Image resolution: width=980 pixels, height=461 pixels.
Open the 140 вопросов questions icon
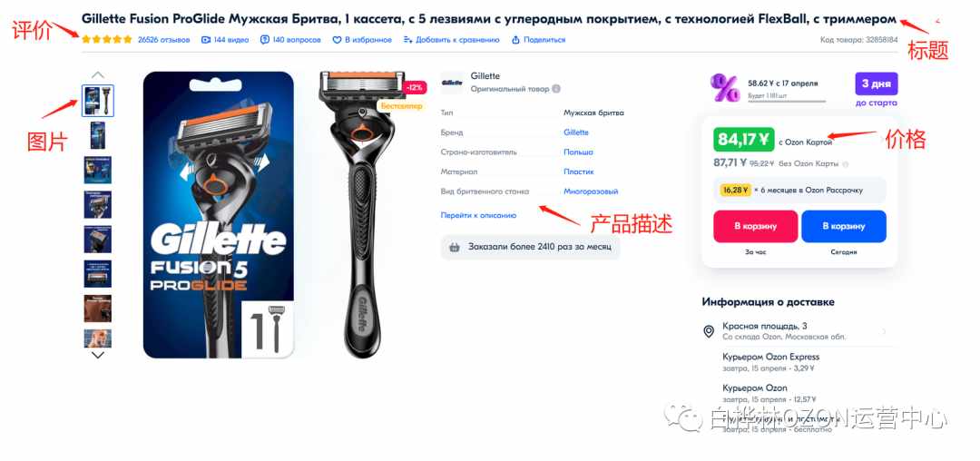click(x=265, y=40)
